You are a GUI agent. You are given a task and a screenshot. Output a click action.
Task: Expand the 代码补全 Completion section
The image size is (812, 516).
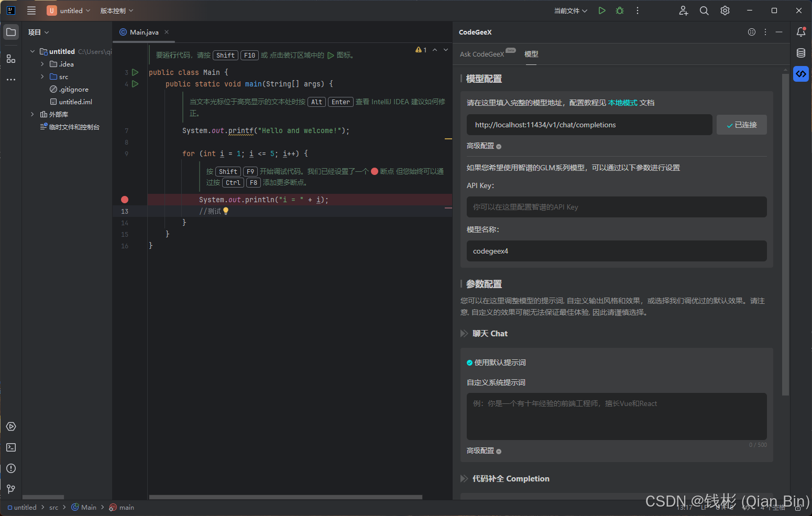tap(464, 479)
